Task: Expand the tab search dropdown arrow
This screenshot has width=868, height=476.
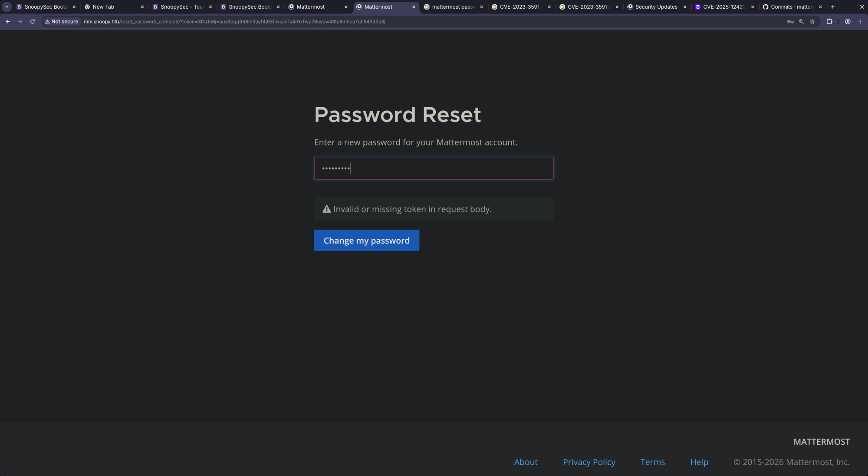Action: pos(7,7)
